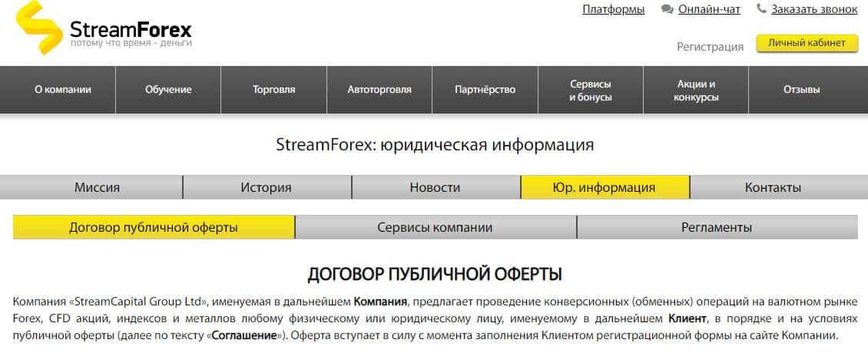Screen dimensions: 868x356
Task: Open the Автоторговля menu
Action: click(x=379, y=90)
